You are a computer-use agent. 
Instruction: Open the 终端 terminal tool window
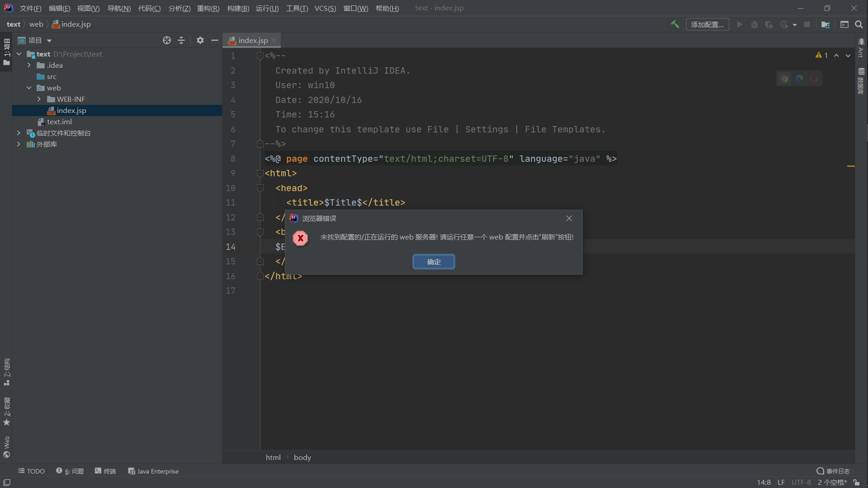(x=105, y=471)
